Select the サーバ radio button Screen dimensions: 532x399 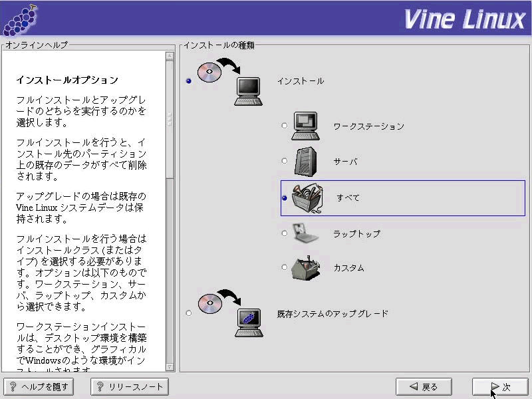(285, 161)
